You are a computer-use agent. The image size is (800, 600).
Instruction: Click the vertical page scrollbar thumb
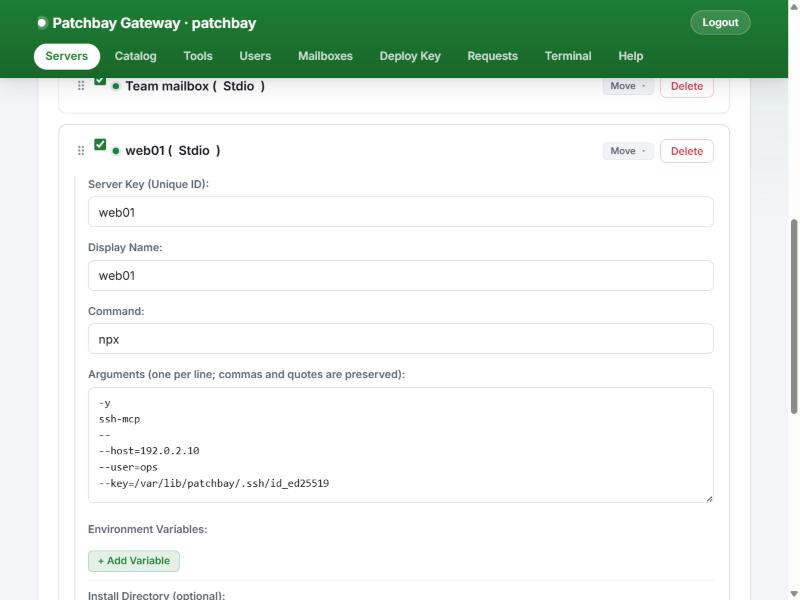(x=794, y=316)
